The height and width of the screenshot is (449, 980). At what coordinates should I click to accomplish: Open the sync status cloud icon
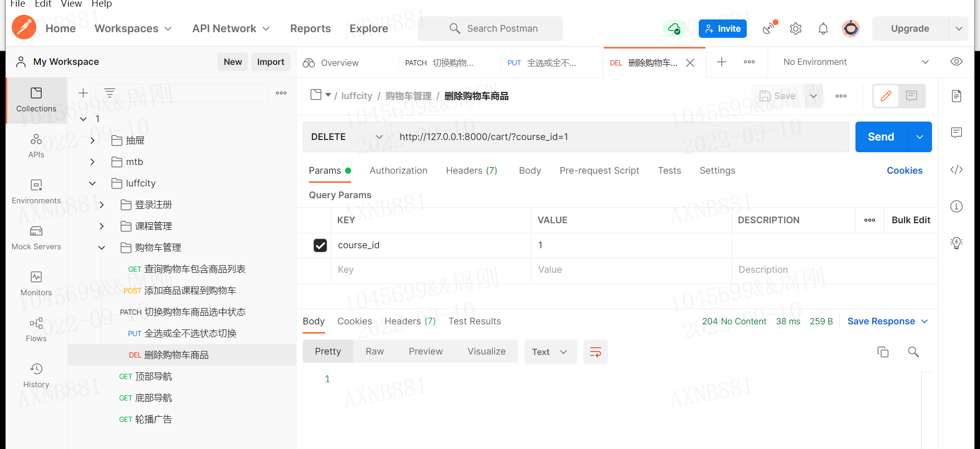(x=674, y=29)
